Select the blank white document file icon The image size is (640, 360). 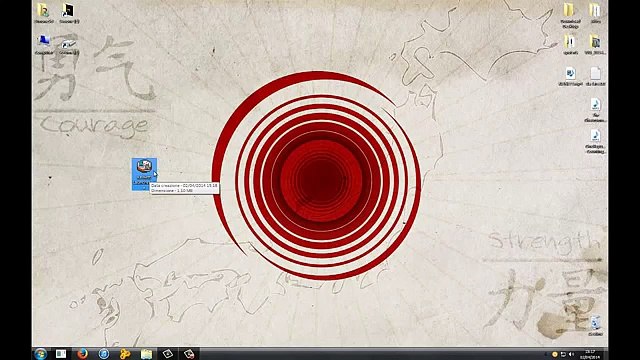click(x=595, y=77)
